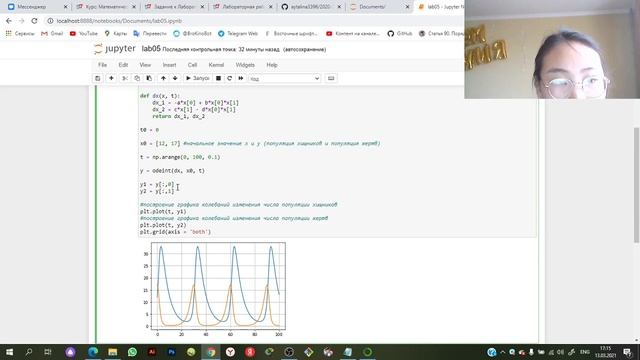The height and width of the screenshot is (360, 640).
Task: Click the plt.grid(axis = 'both') line
Action: click(176, 232)
